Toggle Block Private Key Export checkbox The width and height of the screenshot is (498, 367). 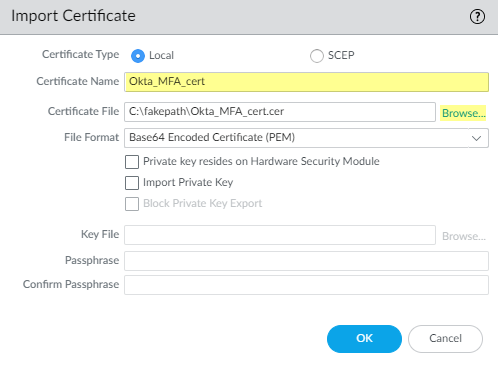pyautogui.click(x=132, y=204)
